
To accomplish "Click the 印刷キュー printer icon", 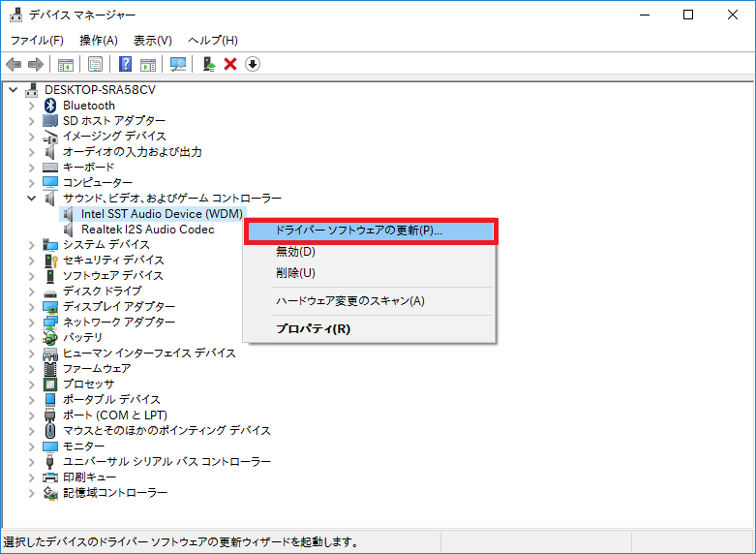I will click(50, 477).
